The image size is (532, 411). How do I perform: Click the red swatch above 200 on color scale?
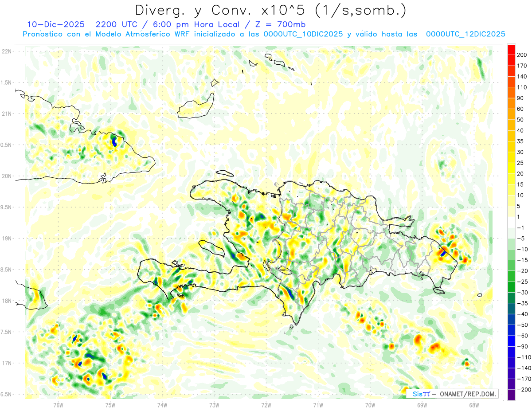click(511, 50)
